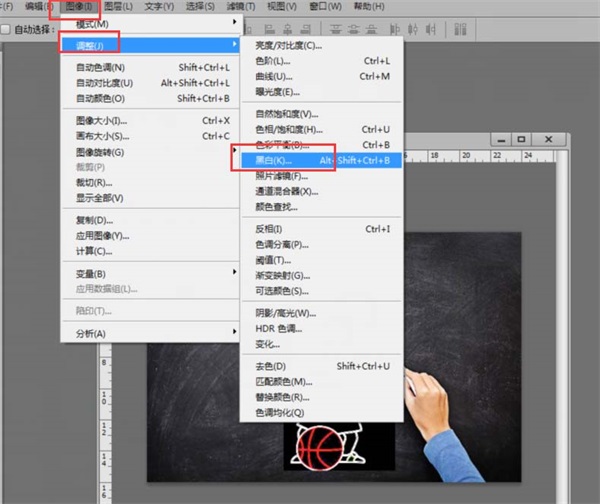Open the 选择(S) menu
The width and height of the screenshot is (600, 504).
pos(200,6)
